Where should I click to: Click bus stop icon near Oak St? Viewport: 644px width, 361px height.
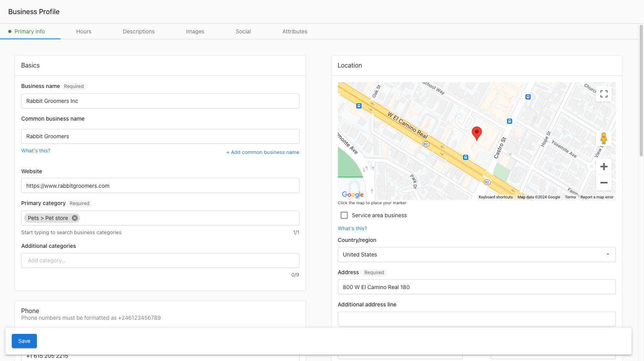coord(359,106)
